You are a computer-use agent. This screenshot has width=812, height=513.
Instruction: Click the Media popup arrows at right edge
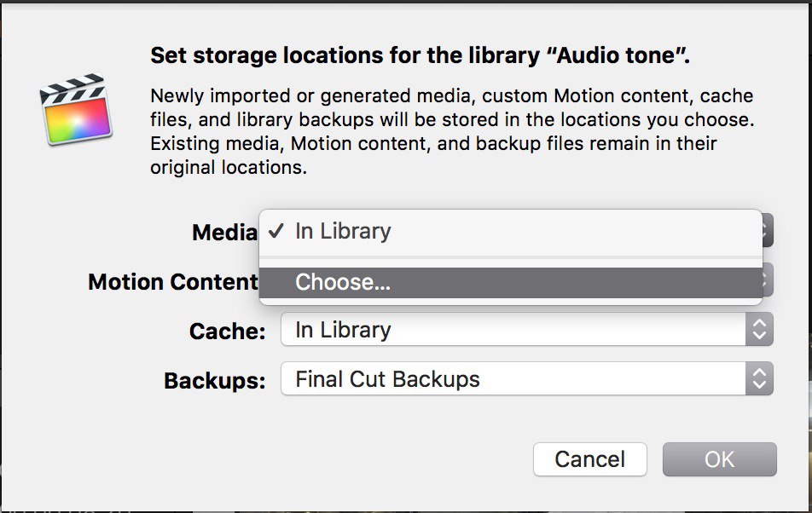[767, 231]
